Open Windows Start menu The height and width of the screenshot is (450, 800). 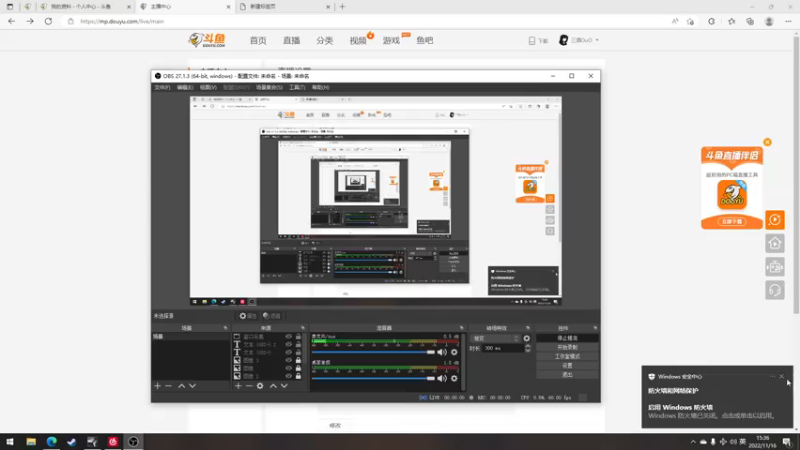point(10,442)
